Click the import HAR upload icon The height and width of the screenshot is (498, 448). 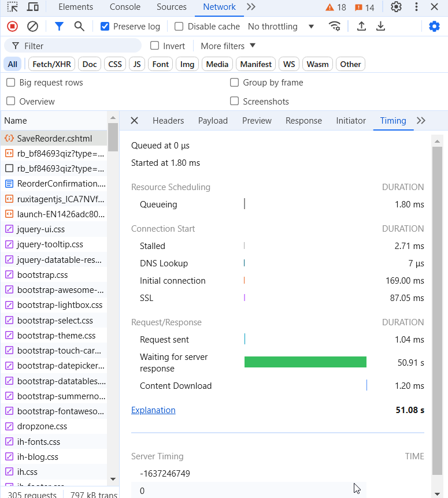(x=361, y=27)
